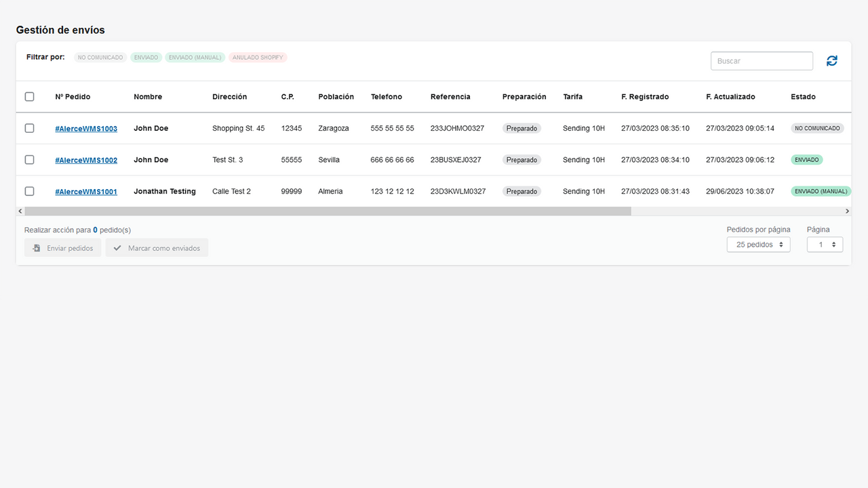This screenshot has height=488, width=868.
Task: Click the Almeria cell
Action: [x=330, y=192]
